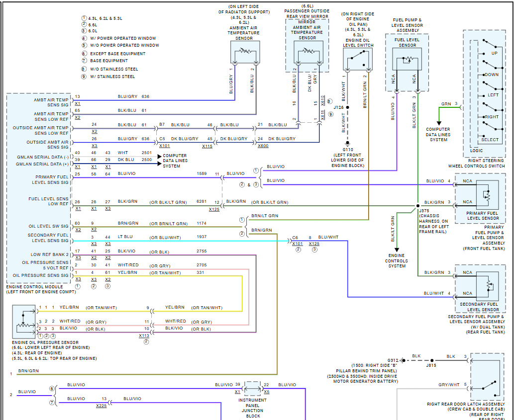Click the Engine Control Module label
The height and width of the screenshot is (420, 517).
click(x=34, y=287)
